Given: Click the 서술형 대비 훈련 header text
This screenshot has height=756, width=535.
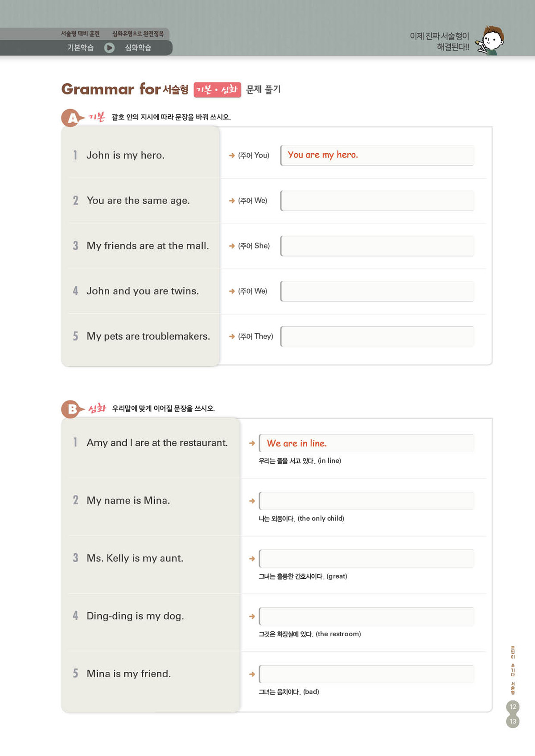Looking at the screenshot, I should pyautogui.click(x=80, y=34).
